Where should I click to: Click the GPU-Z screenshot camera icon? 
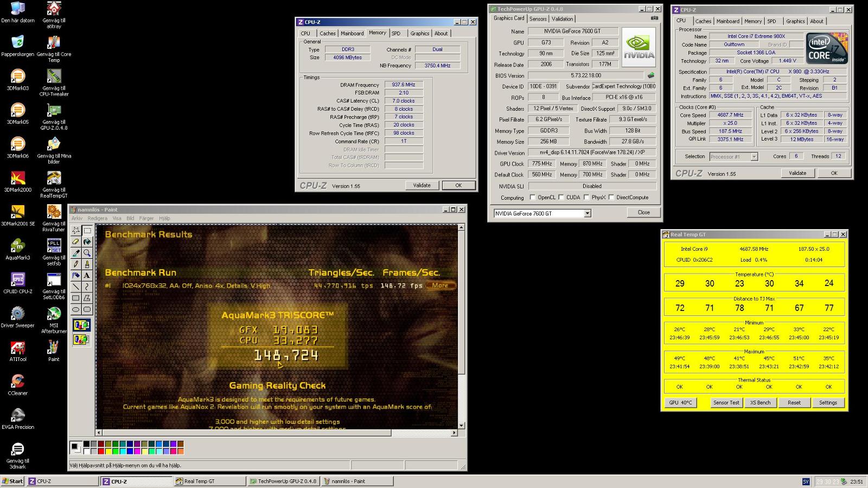[654, 18]
